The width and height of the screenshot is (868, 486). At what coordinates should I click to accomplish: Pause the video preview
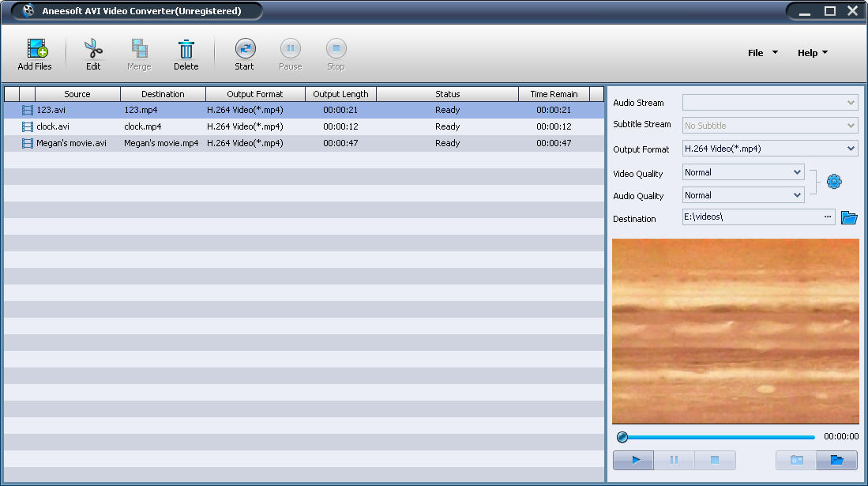(x=674, y=460)
